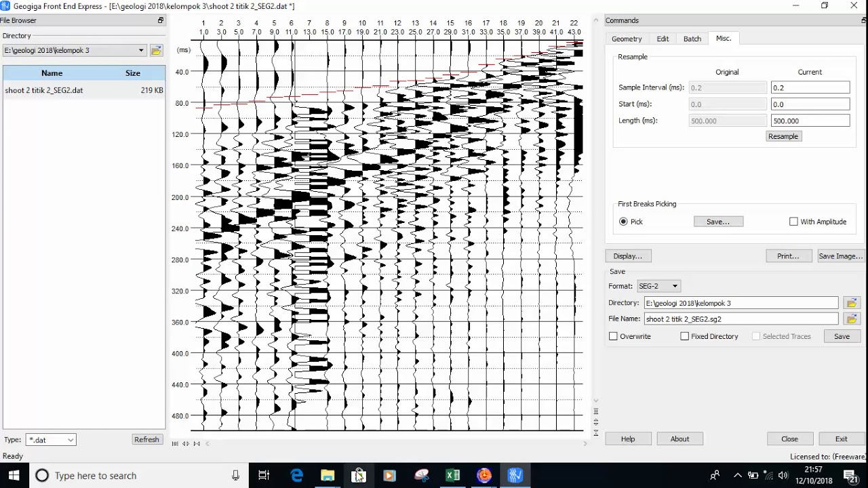Open taskbar clock showing 21:57

(813, 475)
